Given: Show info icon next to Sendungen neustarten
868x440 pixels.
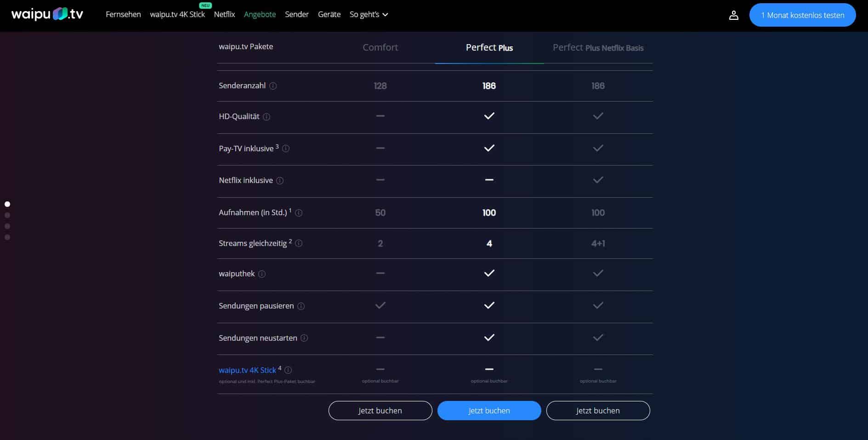Looking at the screenshot, I should coord(304,338).
